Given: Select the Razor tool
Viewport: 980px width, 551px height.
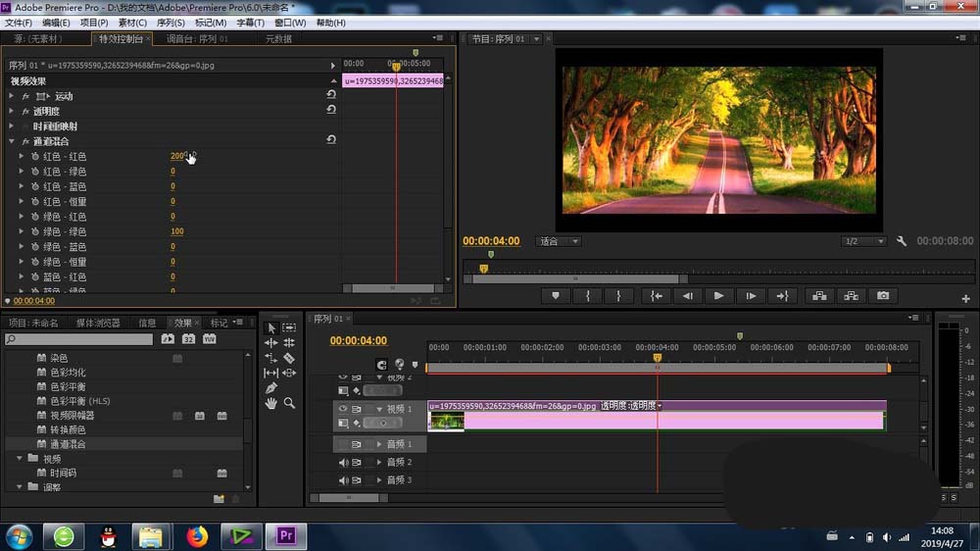Looking at the screenshot, I should point(289,358).
